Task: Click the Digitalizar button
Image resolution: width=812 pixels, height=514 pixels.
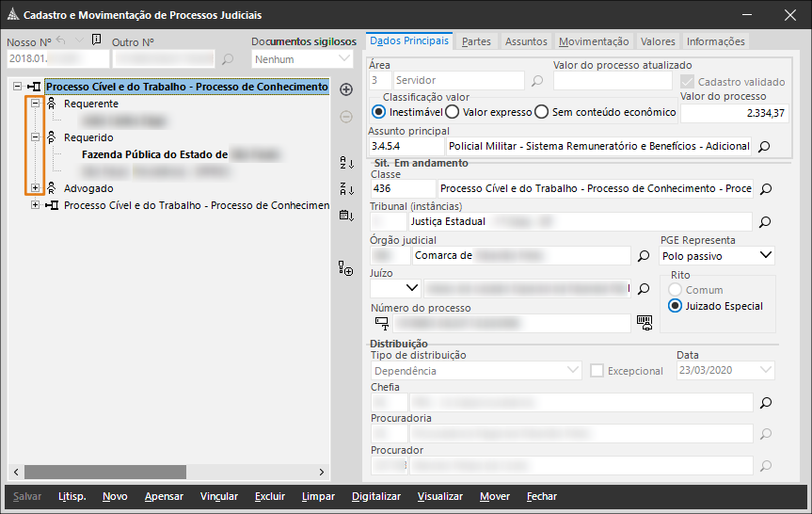Action: pos(375,496)
